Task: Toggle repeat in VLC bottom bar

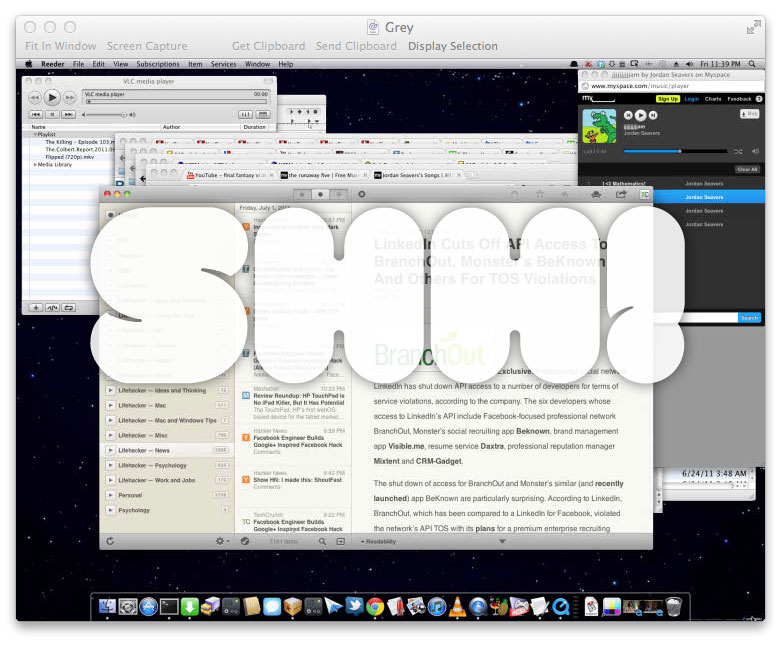Action: coord(69,308)
